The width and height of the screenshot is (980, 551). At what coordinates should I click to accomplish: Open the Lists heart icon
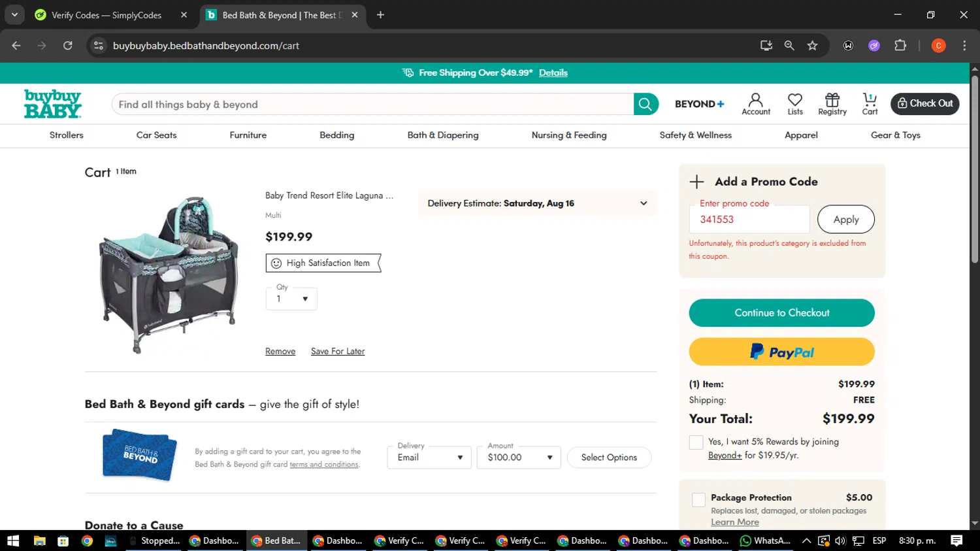pyautogui.click(x=795, y=104)
